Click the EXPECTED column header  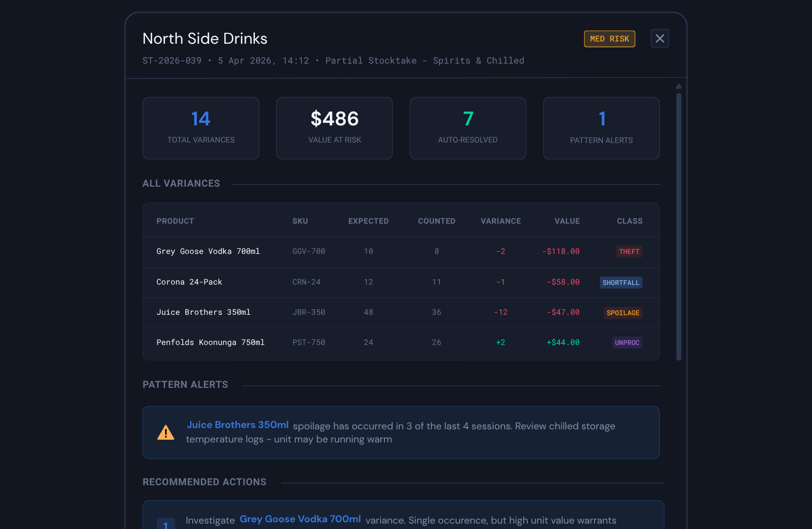pyautogui.click(x=368, y=221)
